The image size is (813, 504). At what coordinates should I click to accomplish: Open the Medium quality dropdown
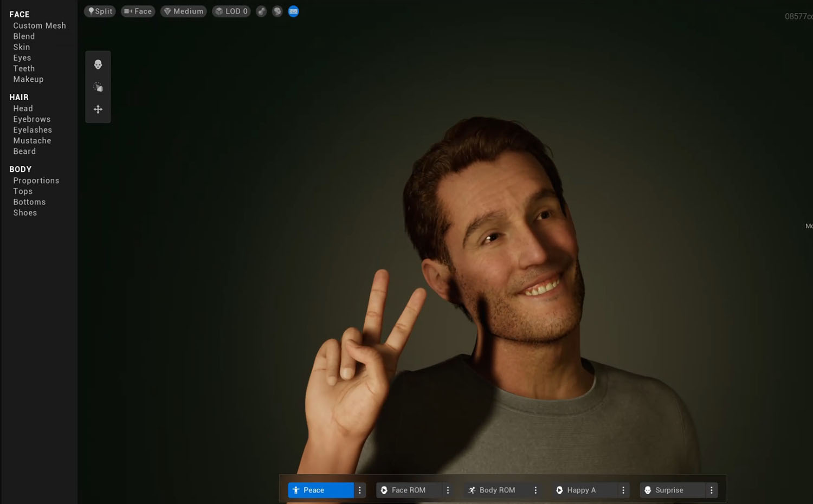click(x=184, y=11)
